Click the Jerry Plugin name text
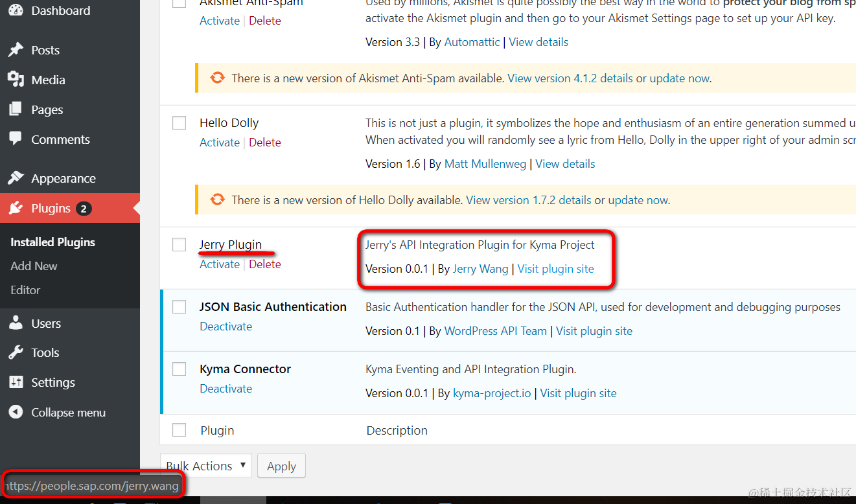Image resolution: width=856 pixels, height=504 pixels. point(231,244)
